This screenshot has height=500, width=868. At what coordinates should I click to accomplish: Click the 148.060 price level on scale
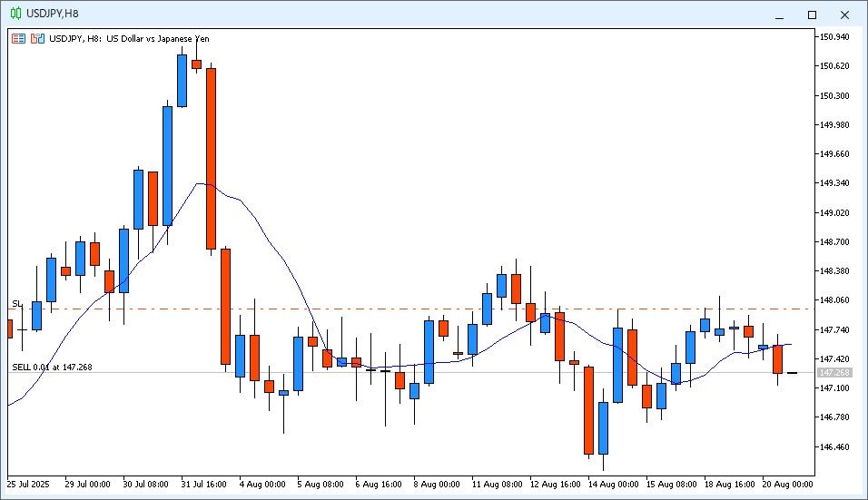coord(834,300)
